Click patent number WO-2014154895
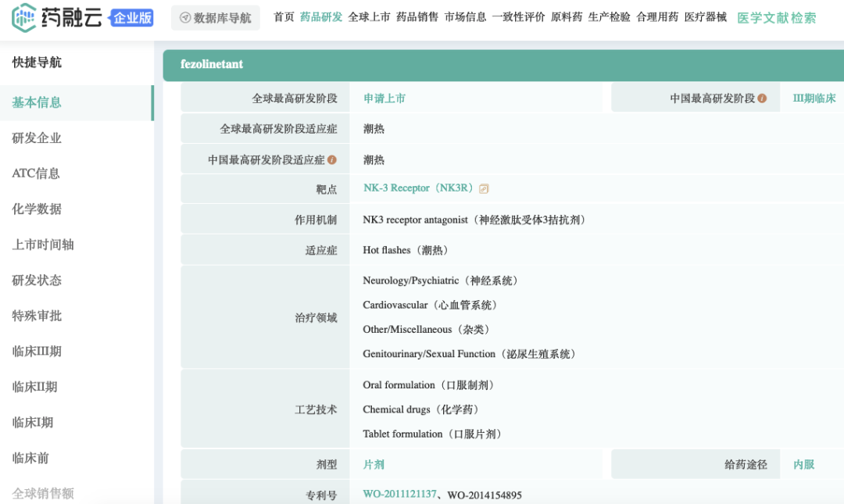This screenshot has width=844, height=504. point(485,495)
